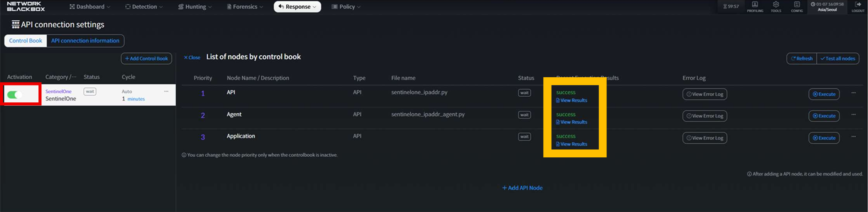
Task: Open the Profiling icon in top bar
Action: pyautogui.click(x=755, y=6)
